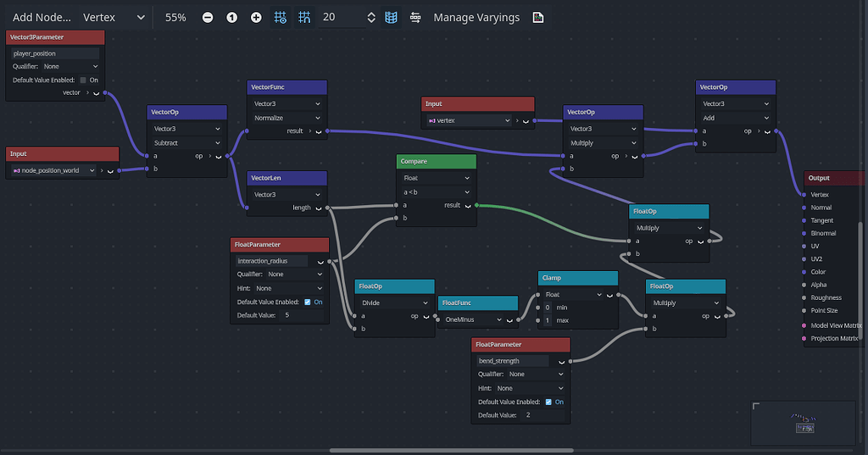Click the grid snap distance stepper arrows
Screen dimensions: 868x455
click(x=370, y=18)
